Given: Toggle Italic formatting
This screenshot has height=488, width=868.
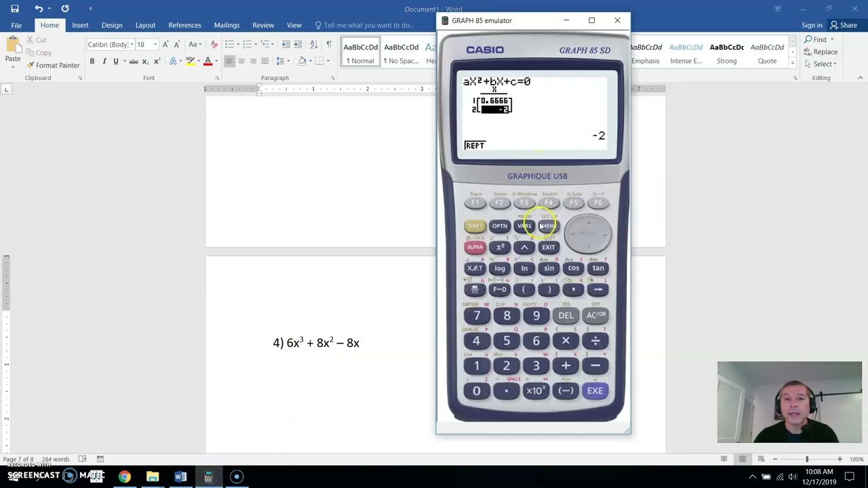Looking at the screenshot, I should (x=104, y=61).
